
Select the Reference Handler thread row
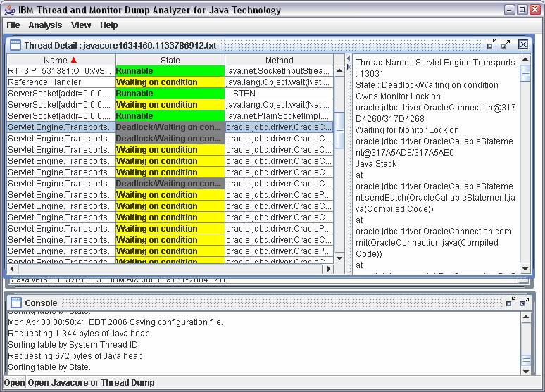(x=170, y=82)
